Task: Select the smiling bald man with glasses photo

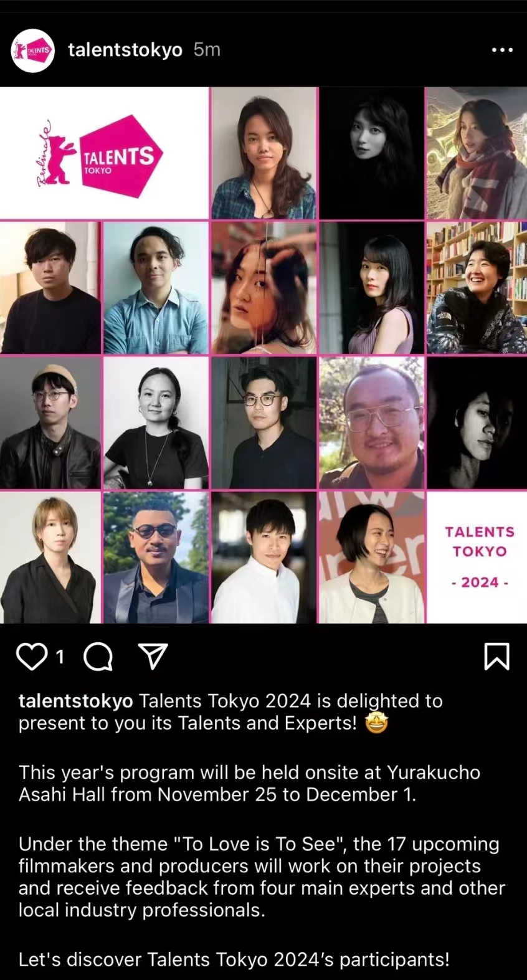Action: (372, 422)
